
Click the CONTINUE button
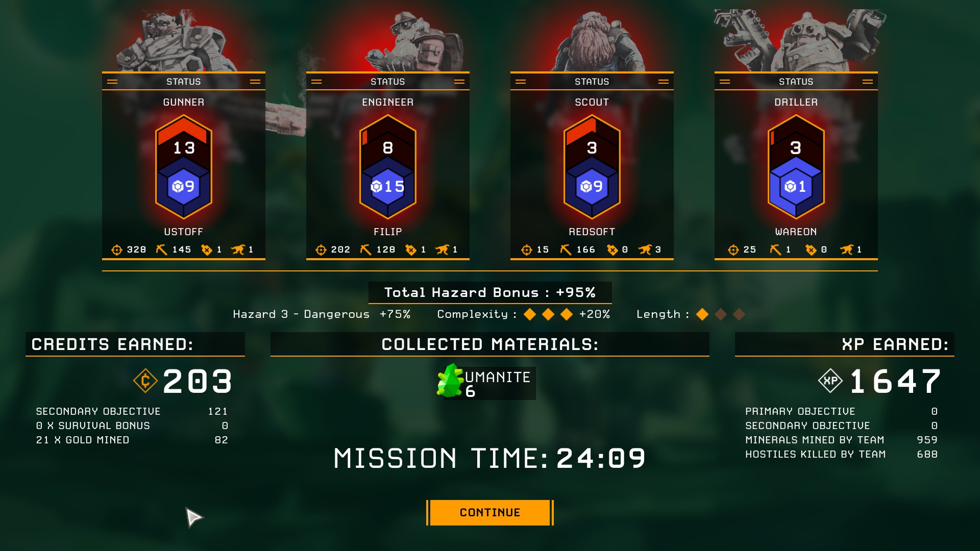[490, 512]
